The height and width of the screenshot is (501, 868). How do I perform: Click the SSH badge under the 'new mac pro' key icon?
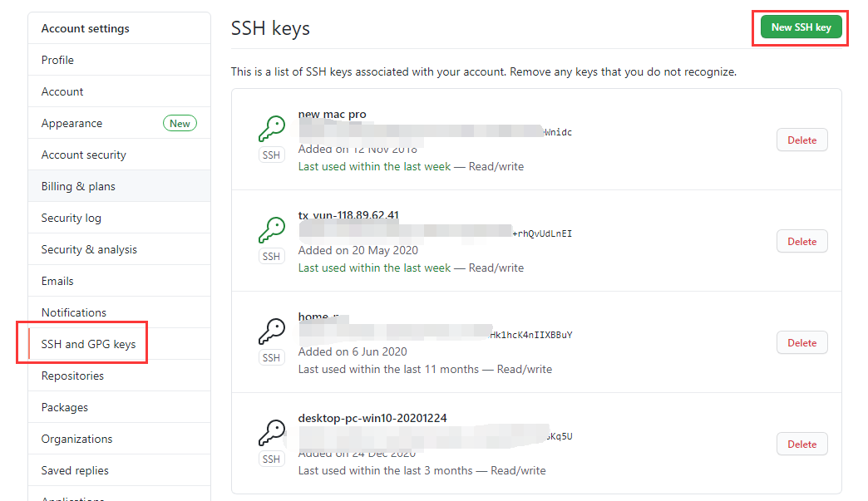[x=271, y=155]
